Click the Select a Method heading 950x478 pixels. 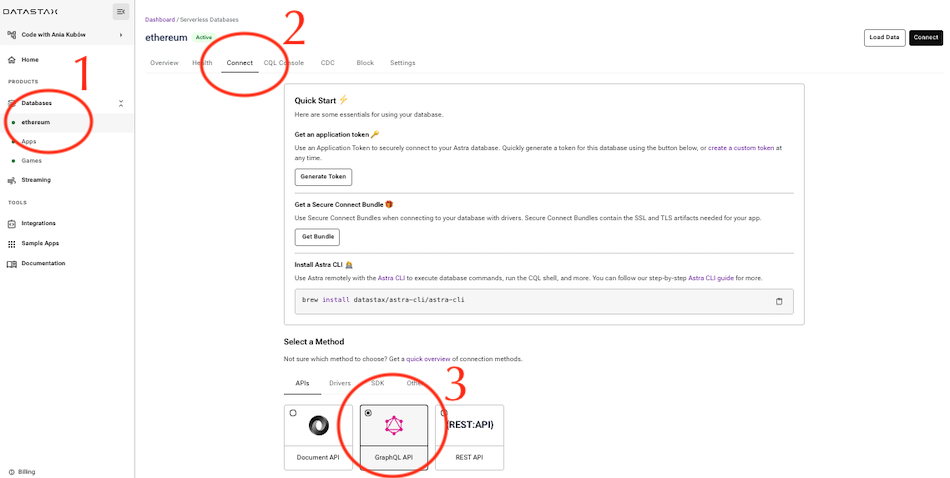[314, 342]
